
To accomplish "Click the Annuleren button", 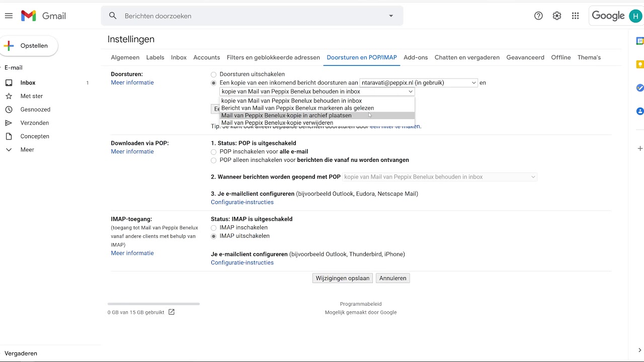I will (392, 278).
